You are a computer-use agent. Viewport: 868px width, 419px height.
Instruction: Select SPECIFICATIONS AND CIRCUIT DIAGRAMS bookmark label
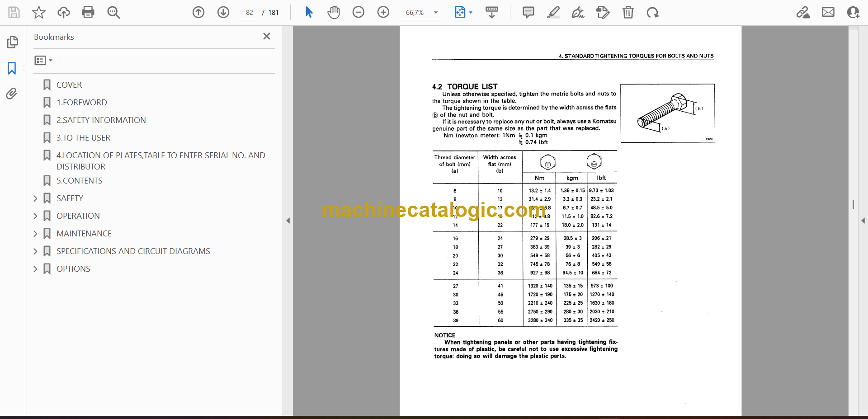tap(133, 251)
